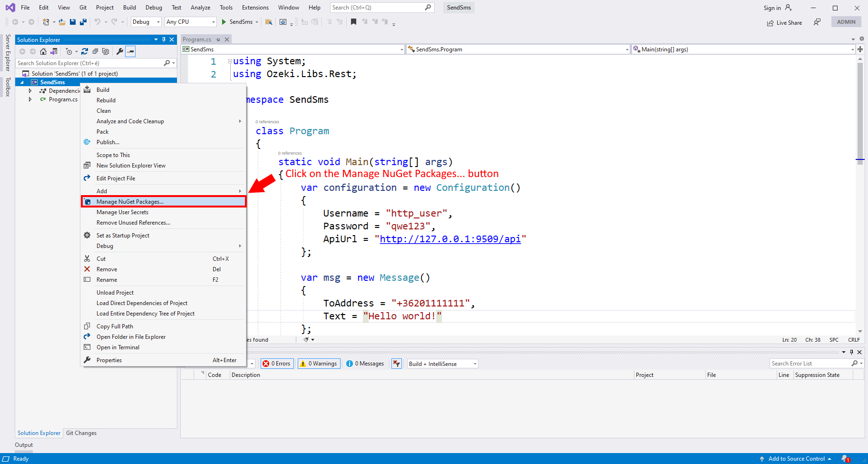Viewport: 868px width, 464px height.
Task: Click the screenshot/window toolbar icon near folder search
Action: (283, 22)
